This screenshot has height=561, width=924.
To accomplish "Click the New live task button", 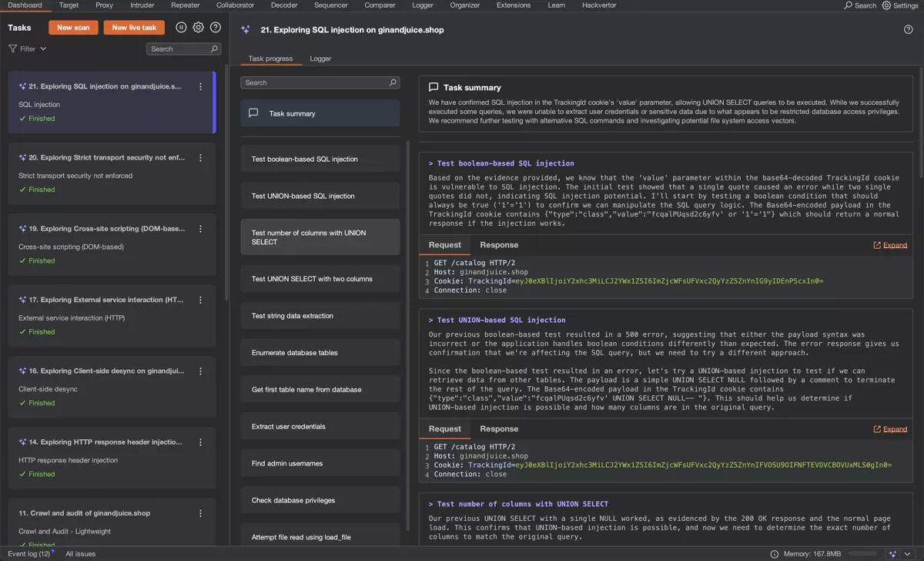I will pos(134,28).
